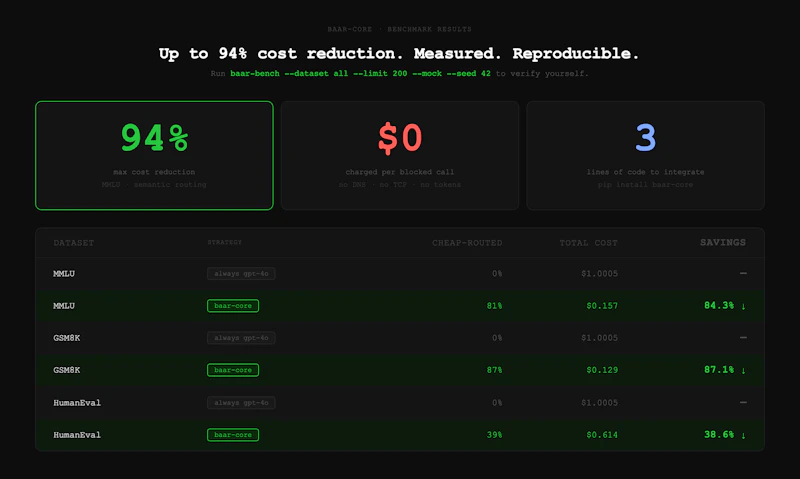Screen dimensions: 800x479
Task: Click "no DNS · no TCP · no tokens"
Action: (x=400, y=185)
